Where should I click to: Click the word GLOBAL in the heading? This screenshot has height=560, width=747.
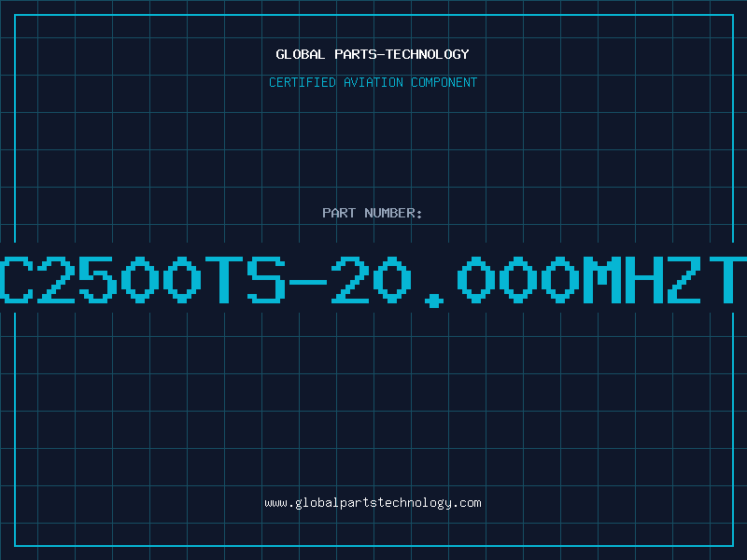coord(301,54)
